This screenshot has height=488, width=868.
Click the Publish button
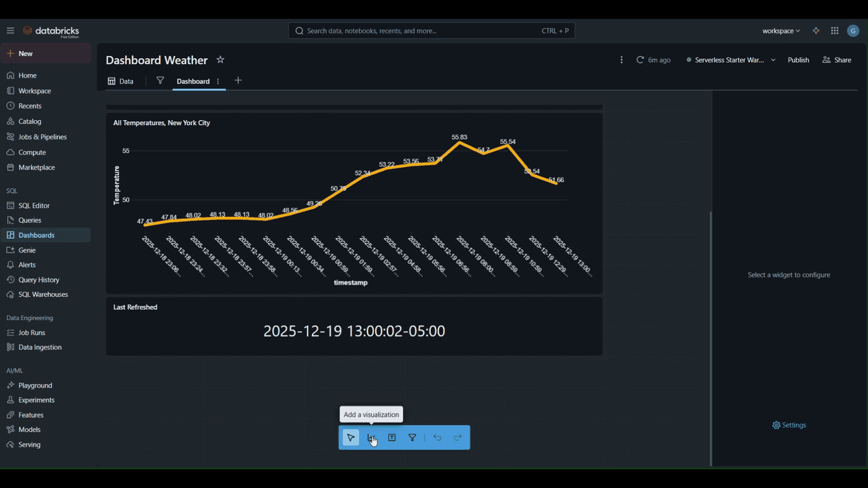coord(798,60)
